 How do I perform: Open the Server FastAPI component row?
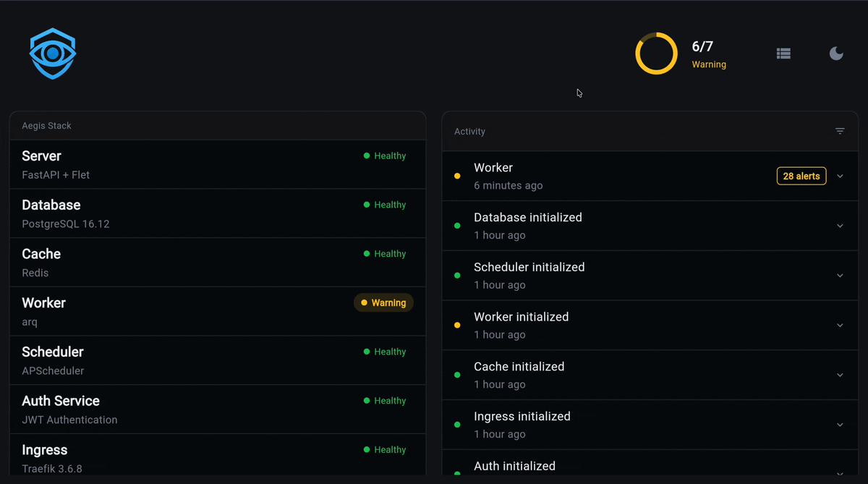217,165
